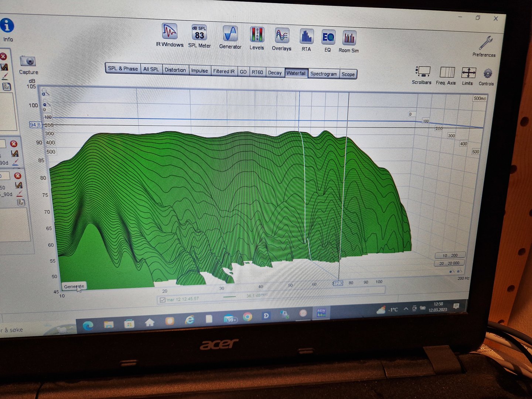Select the 20..20 000 frequency range button
Image resolution: width=532 pixels, height=399 pixels.
point(449,263)
